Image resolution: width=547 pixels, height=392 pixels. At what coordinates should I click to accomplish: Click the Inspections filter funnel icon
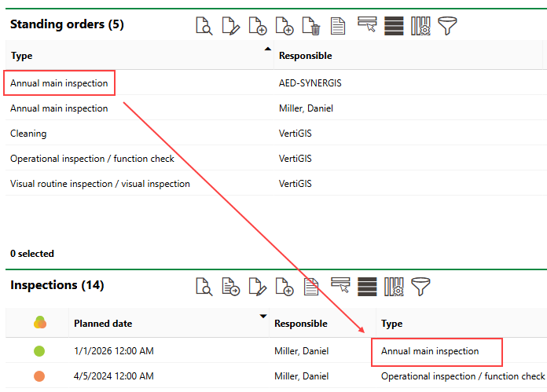[x=421, y=287]
